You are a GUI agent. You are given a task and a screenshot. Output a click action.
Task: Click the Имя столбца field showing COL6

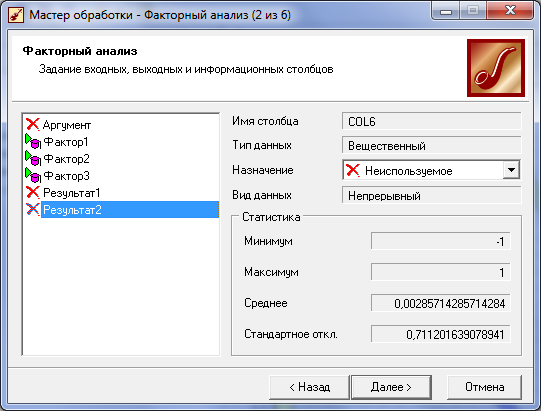431,121
